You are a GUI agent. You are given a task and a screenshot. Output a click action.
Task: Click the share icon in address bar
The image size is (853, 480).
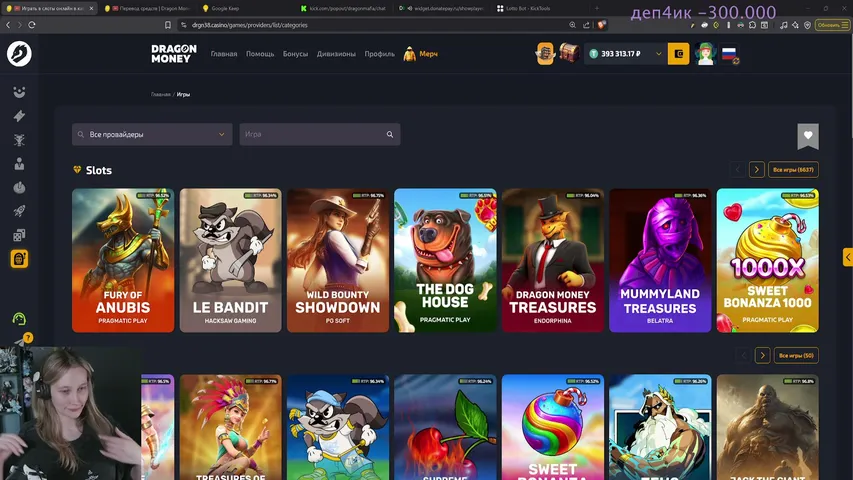coord(586,25)
